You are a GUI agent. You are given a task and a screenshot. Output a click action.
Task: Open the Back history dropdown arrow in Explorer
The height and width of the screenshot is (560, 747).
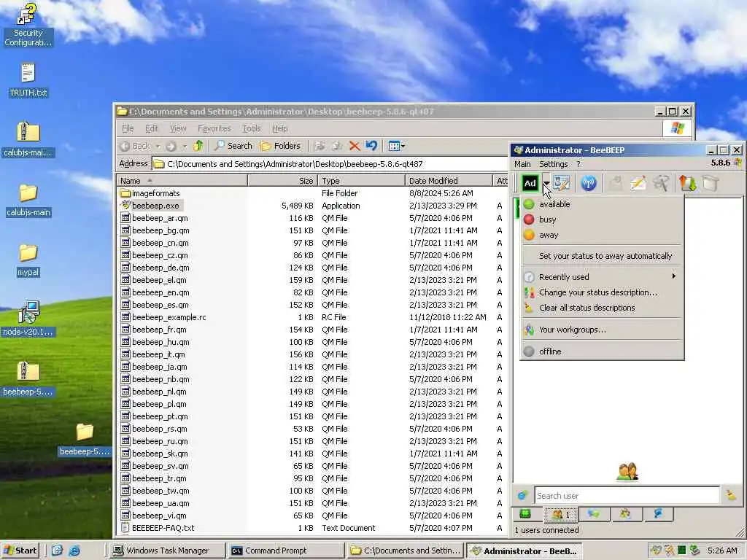point(158,146)
